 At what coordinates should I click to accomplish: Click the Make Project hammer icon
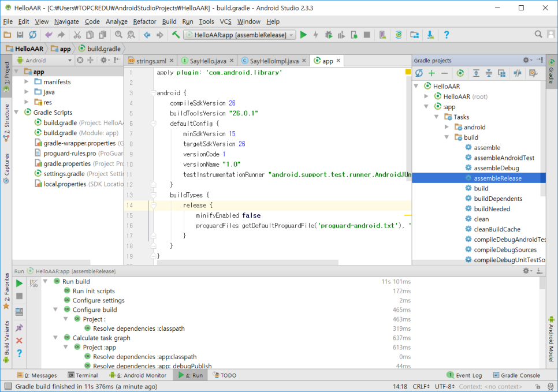(176, 35)
